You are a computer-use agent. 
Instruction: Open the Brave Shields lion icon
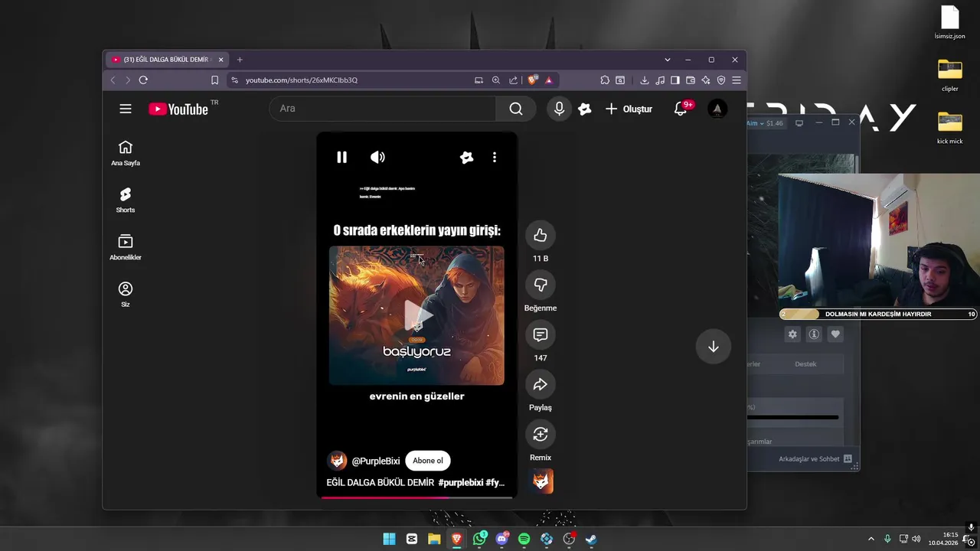tap(533, 80)
